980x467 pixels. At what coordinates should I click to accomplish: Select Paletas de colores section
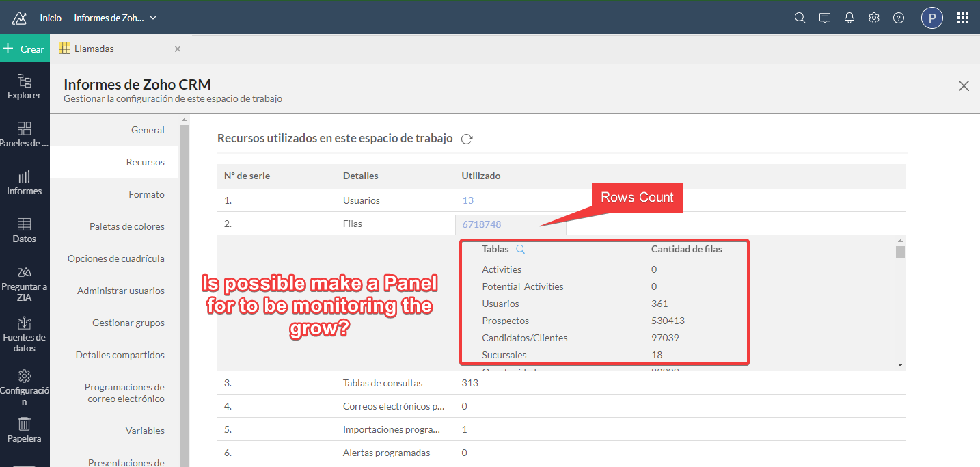point(115,226)
